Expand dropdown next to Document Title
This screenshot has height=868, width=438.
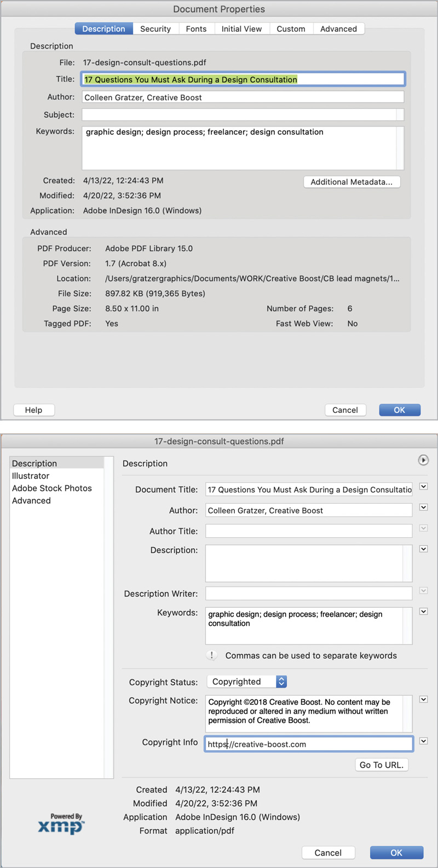tap(423, 486)
